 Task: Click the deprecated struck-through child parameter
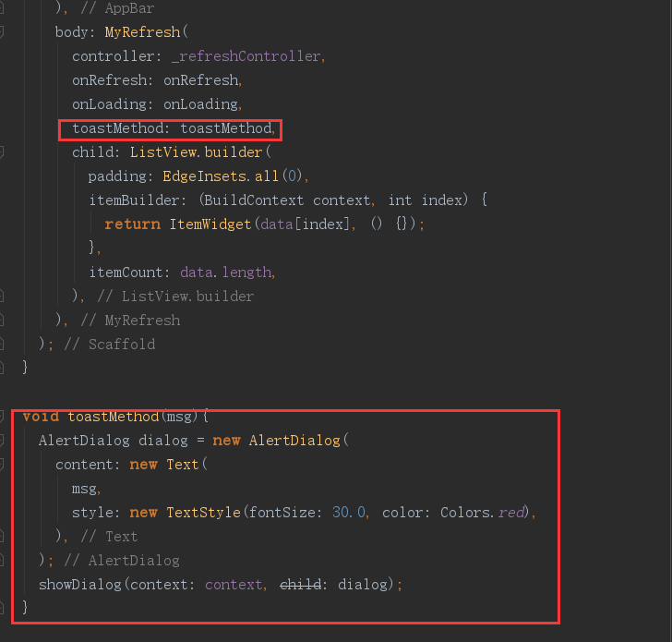click(x=300, y=585)
